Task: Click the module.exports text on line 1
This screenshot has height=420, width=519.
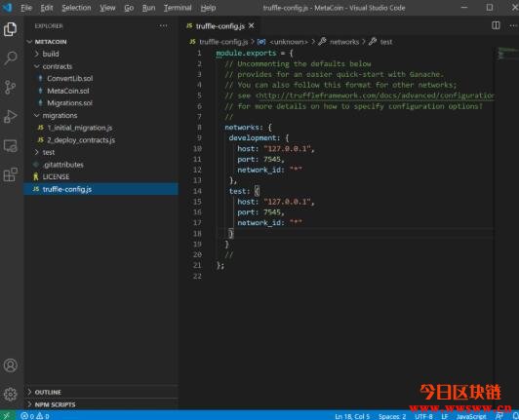Action: point(246,53)
